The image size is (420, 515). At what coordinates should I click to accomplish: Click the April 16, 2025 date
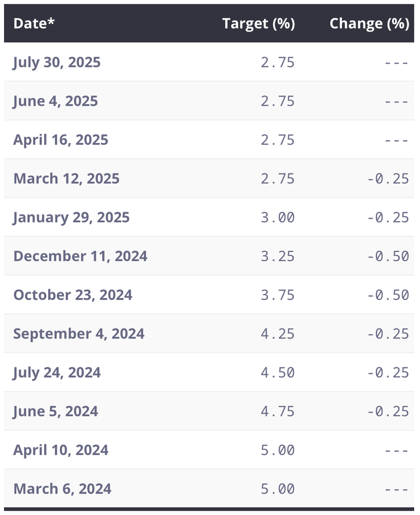pyautogui.click(x=61, y=140)
